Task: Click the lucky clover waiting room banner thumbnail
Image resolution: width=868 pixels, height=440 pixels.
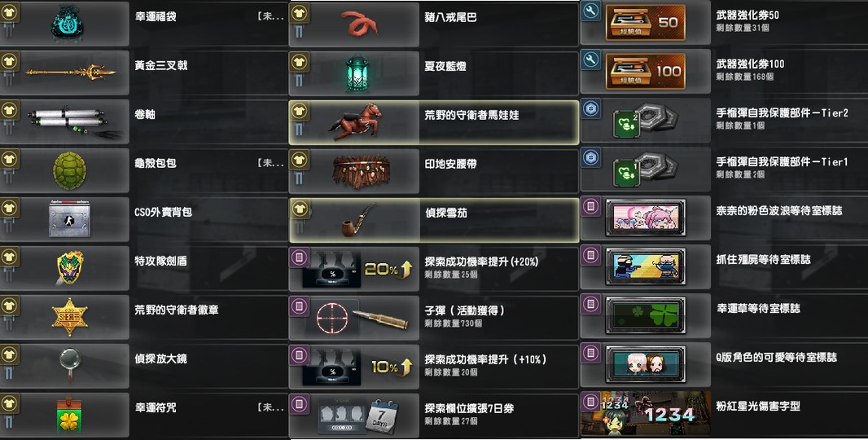Action: [646, 315]
